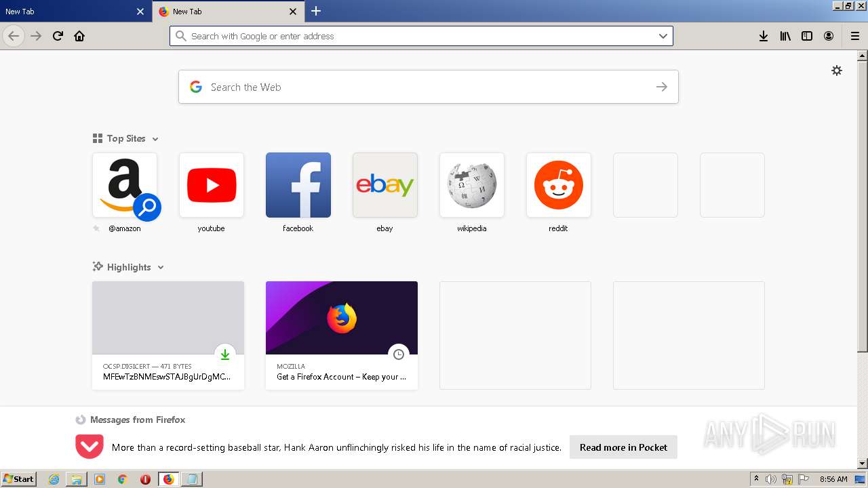Expand the address bar history dropdown

(663, 36)
